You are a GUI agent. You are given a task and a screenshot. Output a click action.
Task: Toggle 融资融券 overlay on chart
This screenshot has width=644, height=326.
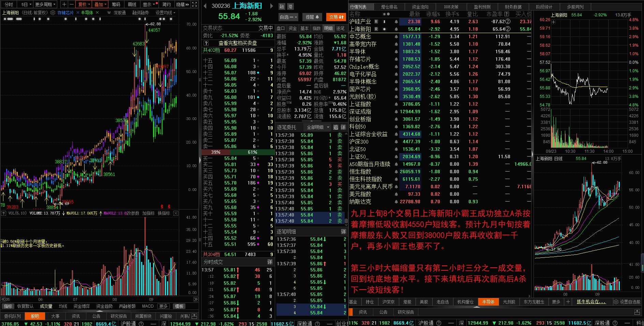click(x=140, y=13)
